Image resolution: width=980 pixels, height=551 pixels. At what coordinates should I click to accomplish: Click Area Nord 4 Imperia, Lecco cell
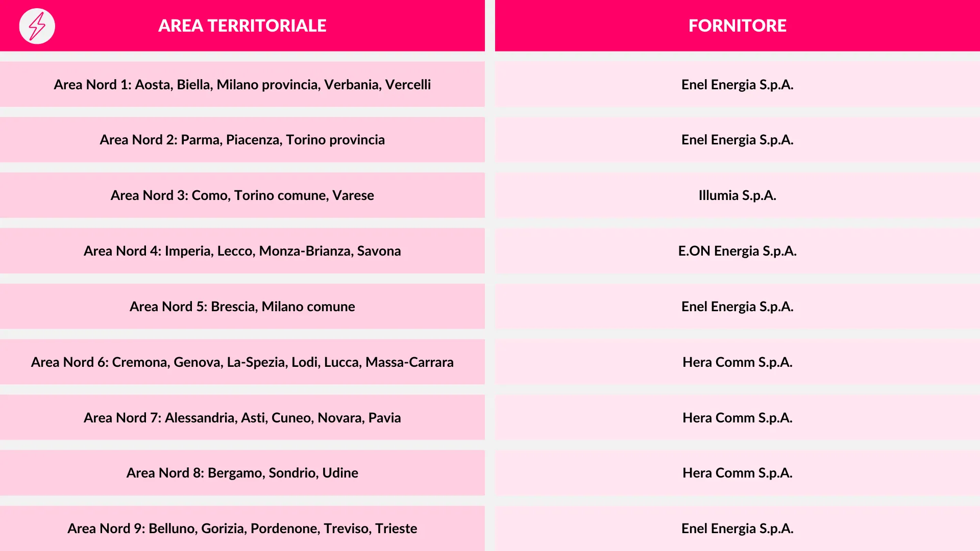pos(242,251)
